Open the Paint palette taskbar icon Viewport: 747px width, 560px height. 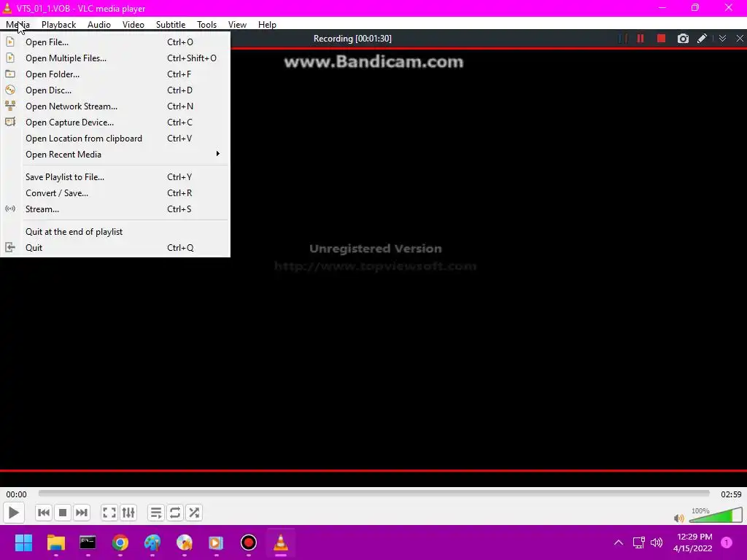[x=152, y=542]
